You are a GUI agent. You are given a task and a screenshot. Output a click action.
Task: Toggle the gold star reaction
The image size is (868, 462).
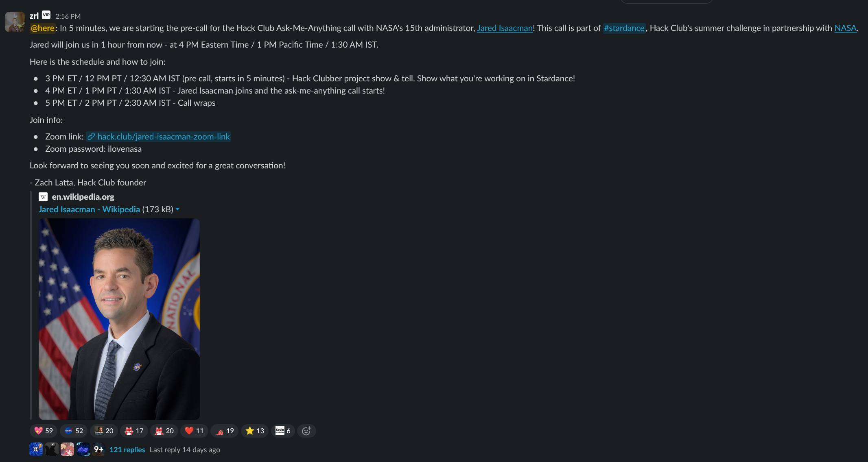pos(255,431)
